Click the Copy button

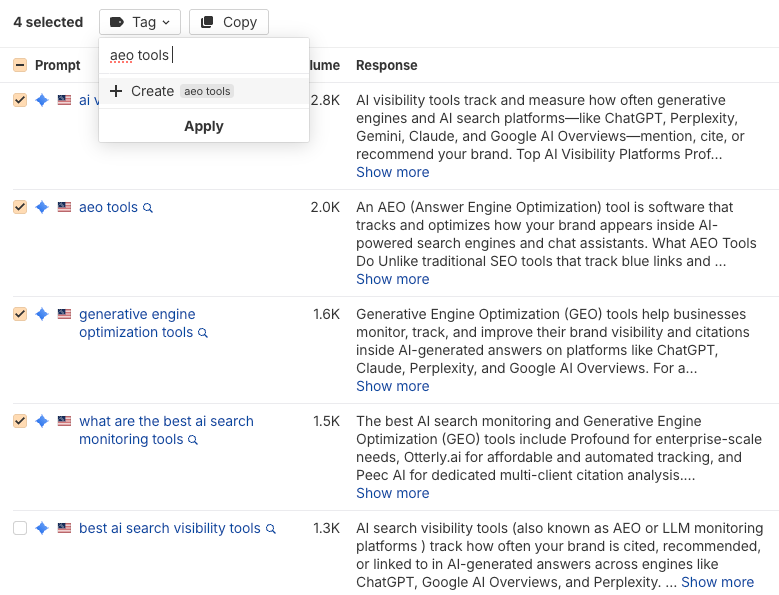(229, 22)
